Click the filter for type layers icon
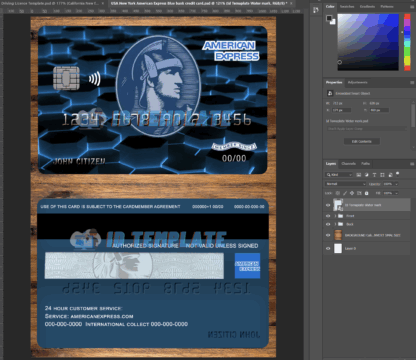 374,175
